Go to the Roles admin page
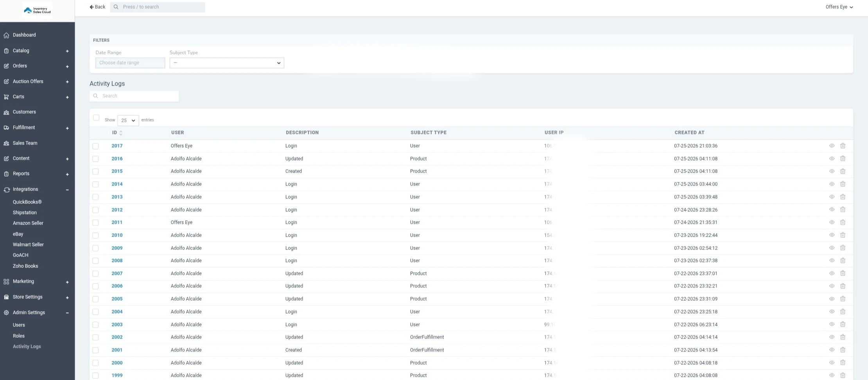This screenshot has width=868, height=380. [x=18, y=336]
